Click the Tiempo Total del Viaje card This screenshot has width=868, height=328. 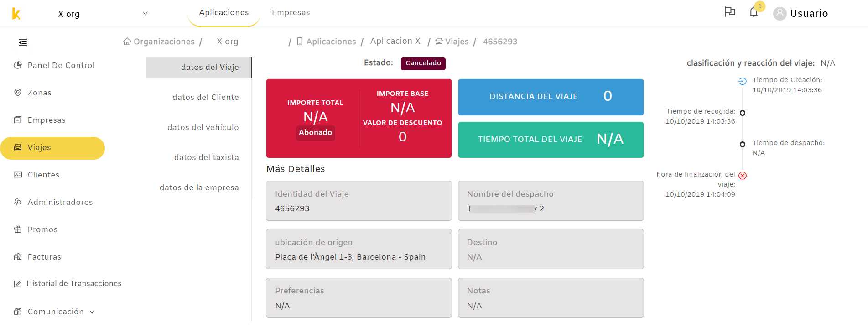point(551,140)
